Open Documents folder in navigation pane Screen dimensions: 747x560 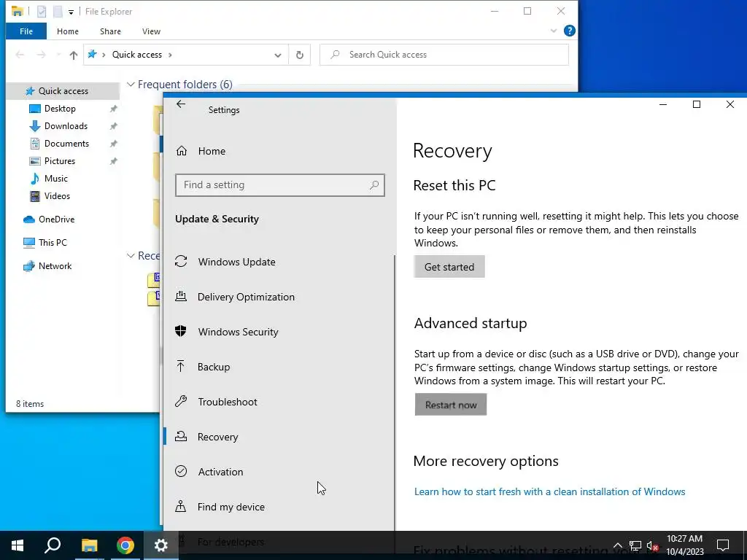point(66,144)
